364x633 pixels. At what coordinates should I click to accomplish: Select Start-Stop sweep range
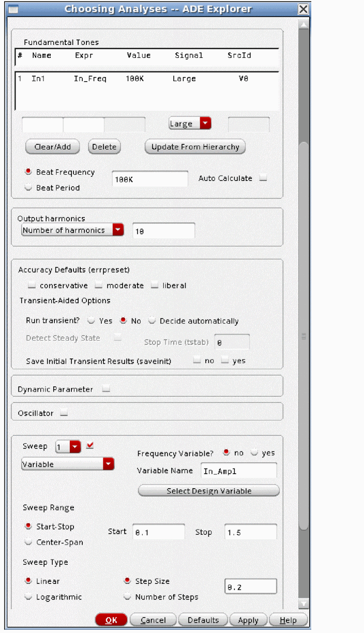(x=28, y=526)
